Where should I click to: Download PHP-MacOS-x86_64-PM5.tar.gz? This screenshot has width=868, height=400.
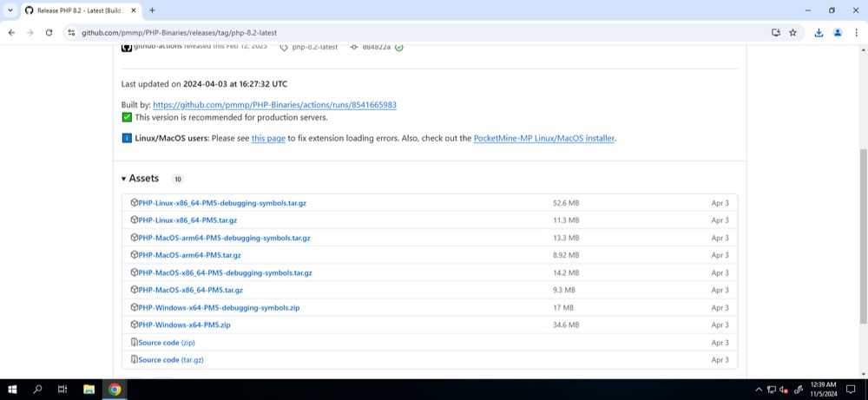(x=190, y=290)
